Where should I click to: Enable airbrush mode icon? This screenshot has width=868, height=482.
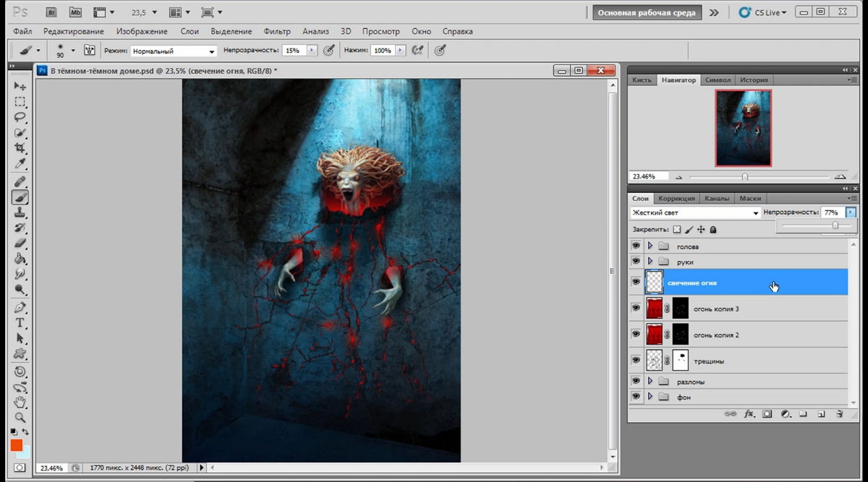click(x=417, y=51)
